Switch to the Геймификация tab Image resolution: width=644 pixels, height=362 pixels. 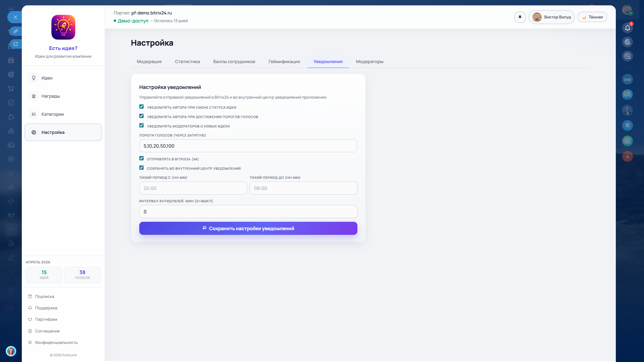pyautogui.click(x=284, y=62)
